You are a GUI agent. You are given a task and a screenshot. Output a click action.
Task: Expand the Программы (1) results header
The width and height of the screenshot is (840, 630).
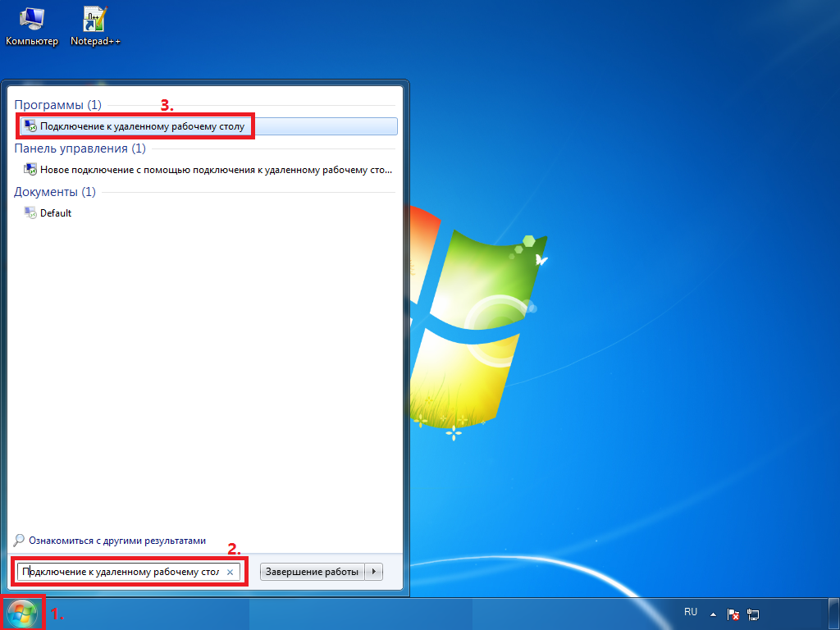coord(58,105)
